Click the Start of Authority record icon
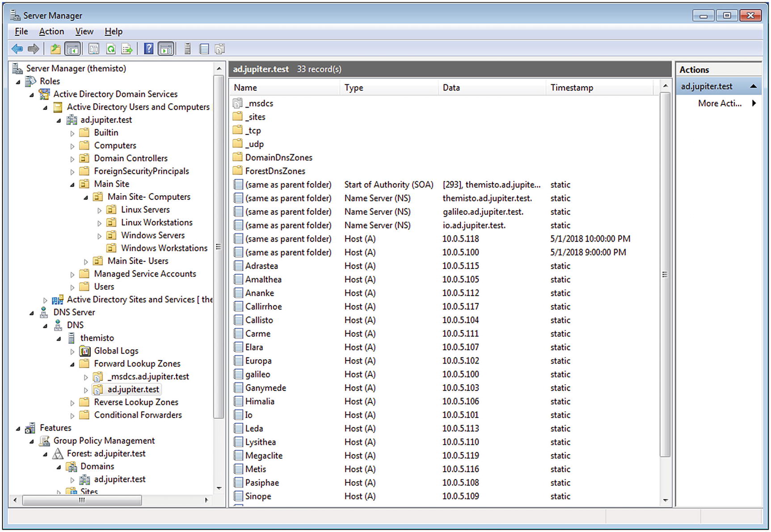The height and width of the screenshot is (532, 771). click(x=238, y=184)
